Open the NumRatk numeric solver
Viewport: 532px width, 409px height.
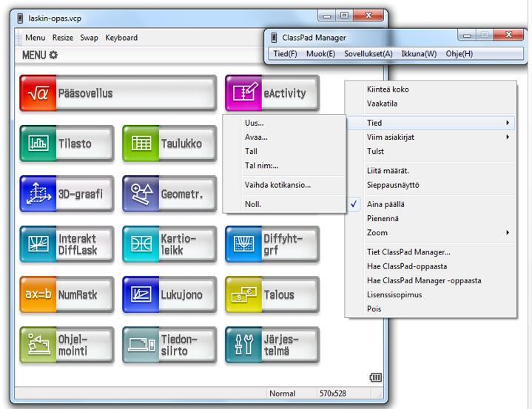(x=67, y=294)
